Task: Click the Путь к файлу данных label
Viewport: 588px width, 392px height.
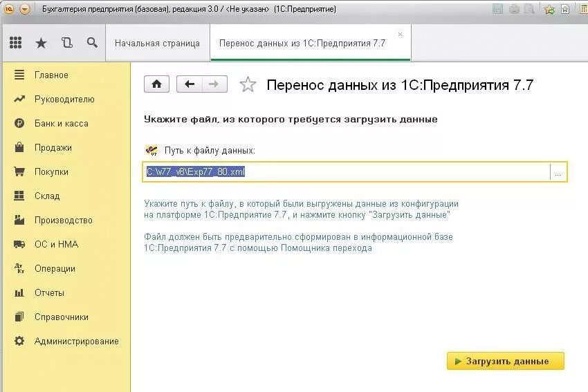Action: coord(210,151)
